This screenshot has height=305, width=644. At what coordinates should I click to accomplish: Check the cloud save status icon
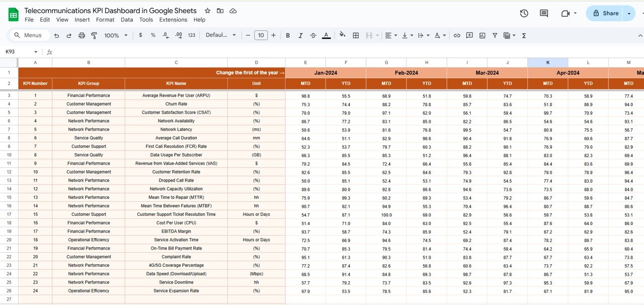233,11
